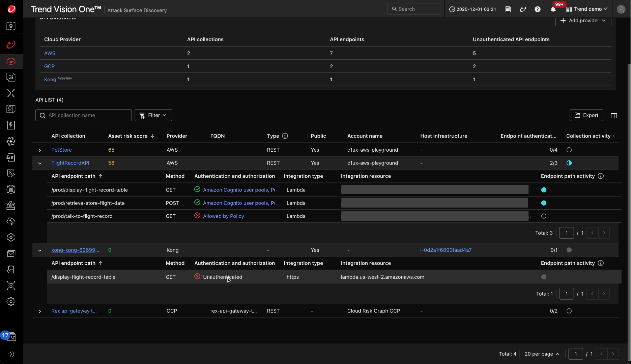631x364 pixels.
Task: Open the Attack Surface Discovery speedometer icon
Action: pos(11,62)
